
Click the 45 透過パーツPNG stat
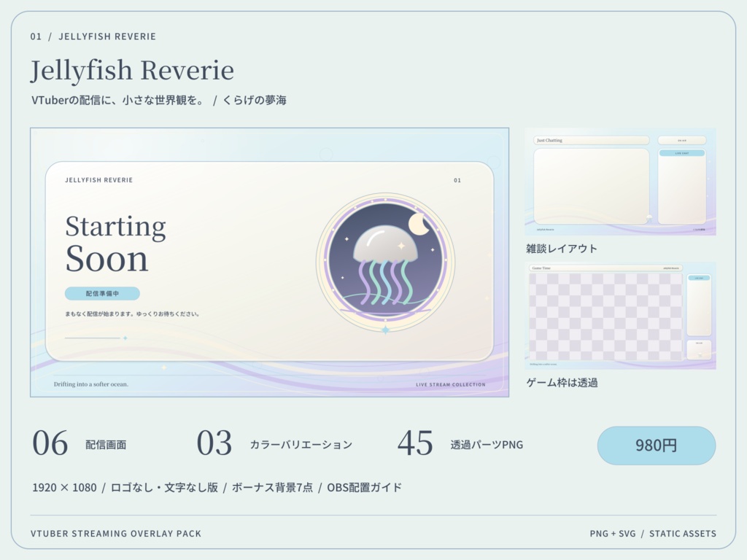(460, 443)
